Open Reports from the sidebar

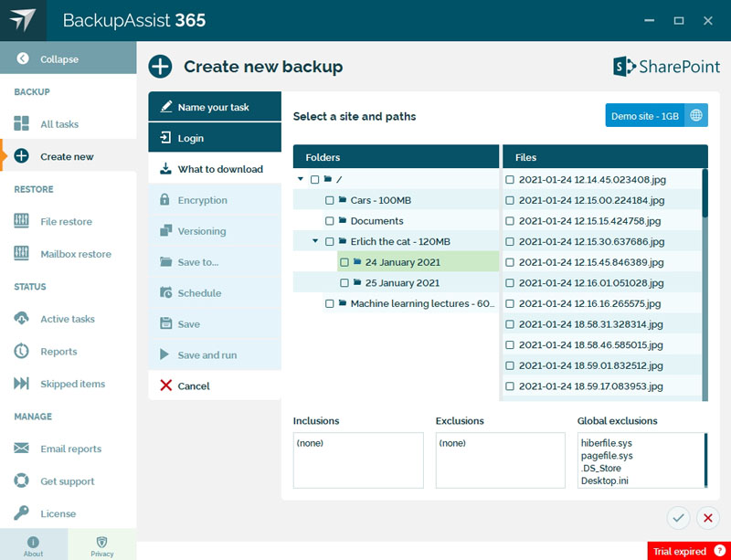pos(58,351)
